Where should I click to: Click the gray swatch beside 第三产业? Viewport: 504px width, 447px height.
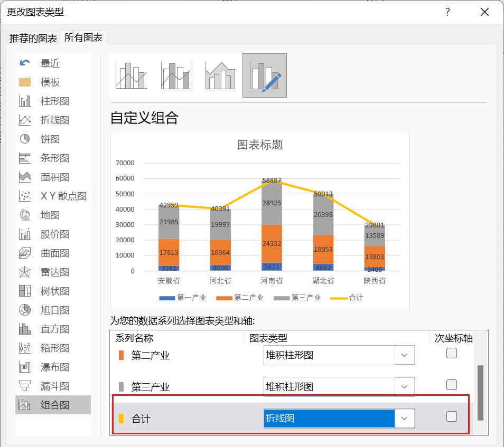pyautogui.click(x=121, y=387)
